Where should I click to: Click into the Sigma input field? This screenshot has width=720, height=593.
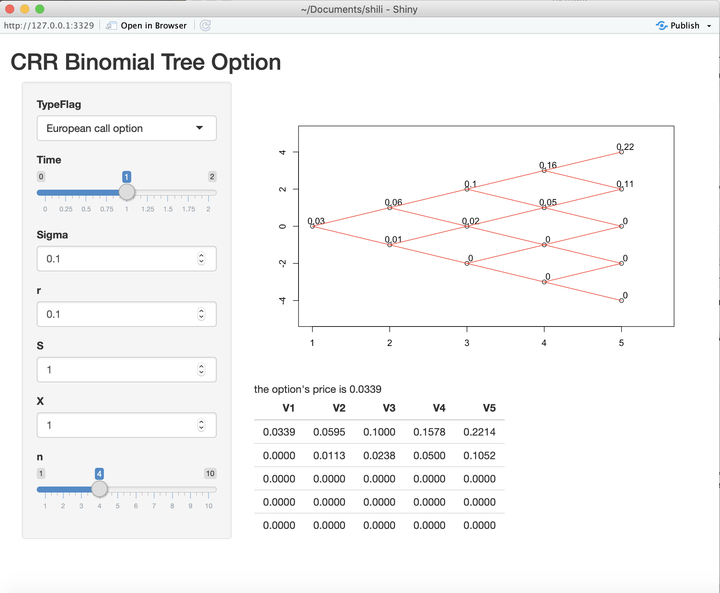[x=116, y=258]
